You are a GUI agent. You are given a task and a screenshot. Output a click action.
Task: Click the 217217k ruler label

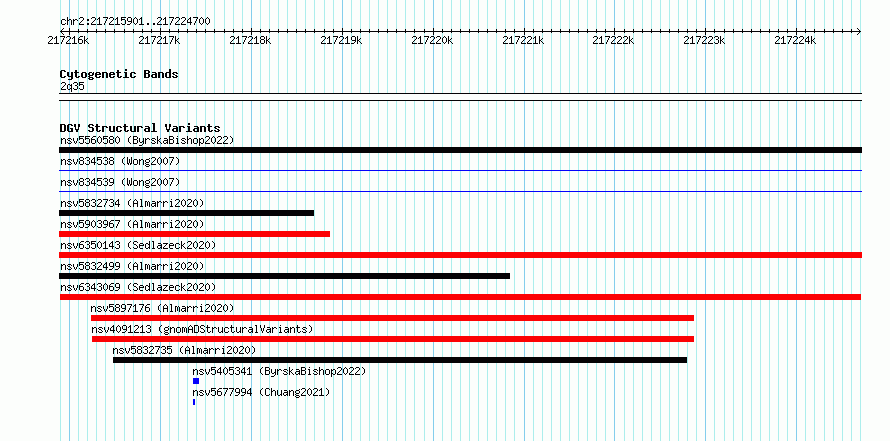[x=159, y=40]
